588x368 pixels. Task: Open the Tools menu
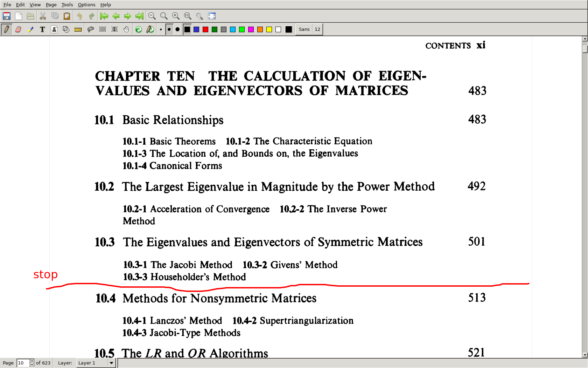click(67, 5)
